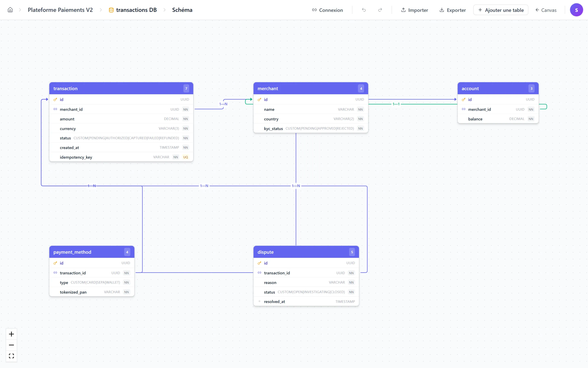Viewport: 588px width, 368px height.
Task: Click the payment_method column count badge 4
Action: pos(127,252)
